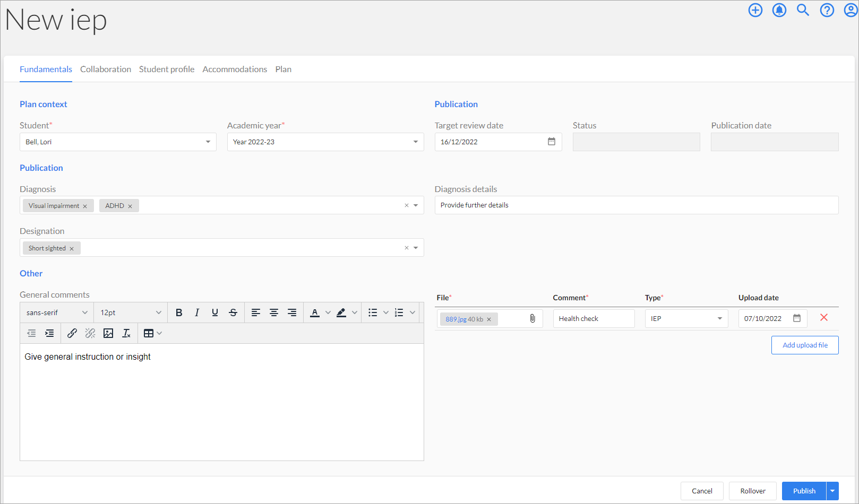Viewport: 859px width, 504px height.
Task: Open the Type dropdown showing IEP
Action: [x=686, y=318]
